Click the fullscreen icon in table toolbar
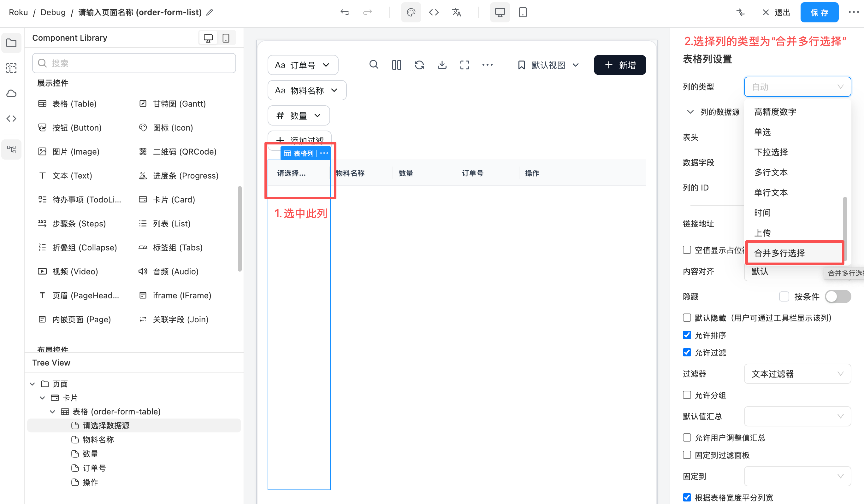864x504 pixels. 465,65
